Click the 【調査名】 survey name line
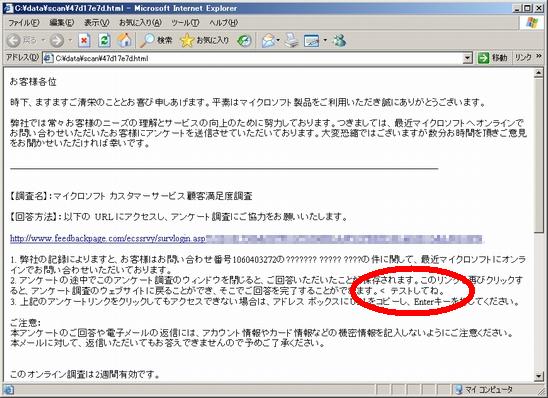This screenshot has height=398, width=548. 131,196
